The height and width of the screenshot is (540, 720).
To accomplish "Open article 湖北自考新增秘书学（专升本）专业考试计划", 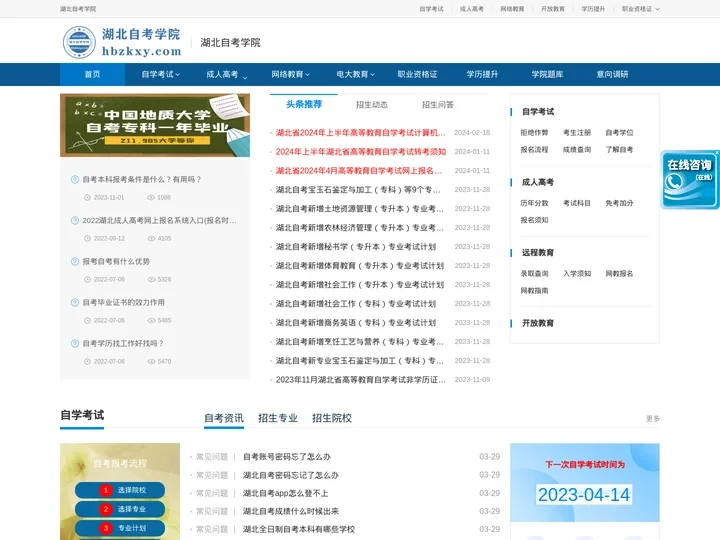I will pos(356,247).
